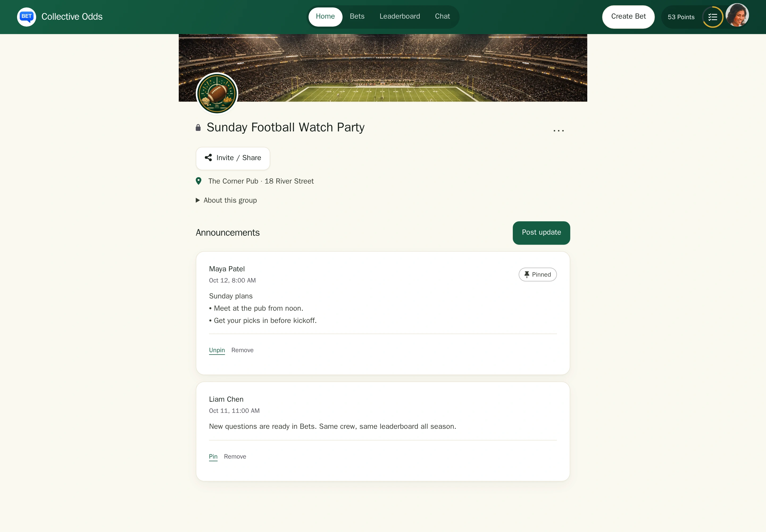
Task: Click the Create Bet button
Action: (628, 17)
